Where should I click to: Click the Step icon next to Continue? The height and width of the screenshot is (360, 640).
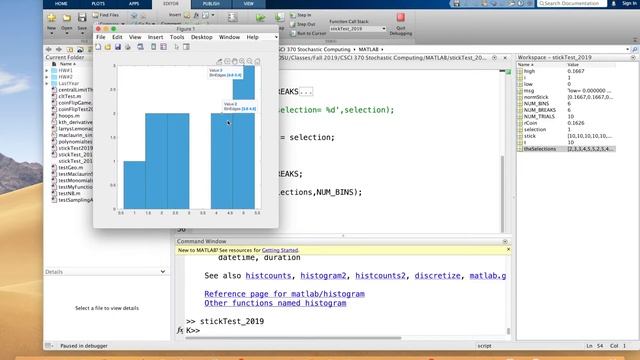point(280,17)
